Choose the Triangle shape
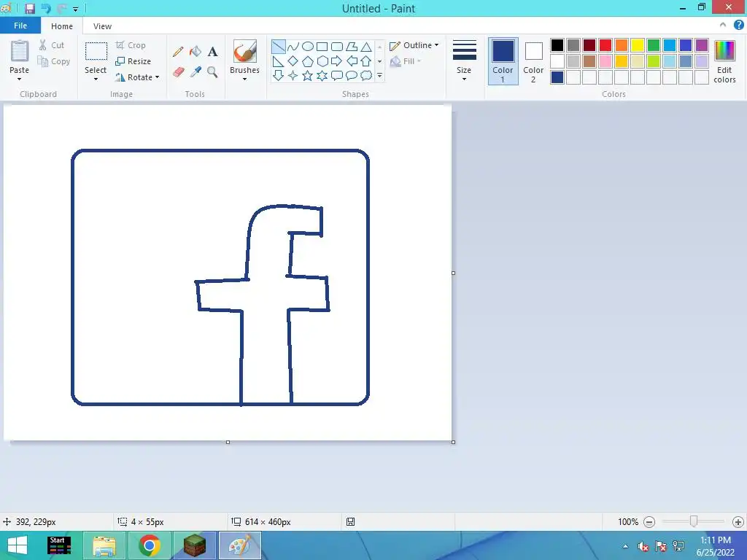747x560 pixels. [366, 47]
